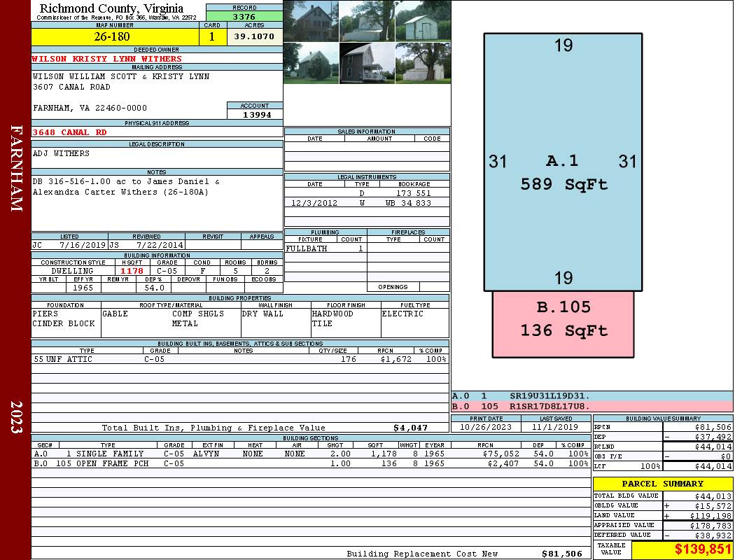Open the white barn under tree photo
The image size is (735, 560).
coord(423,62)
